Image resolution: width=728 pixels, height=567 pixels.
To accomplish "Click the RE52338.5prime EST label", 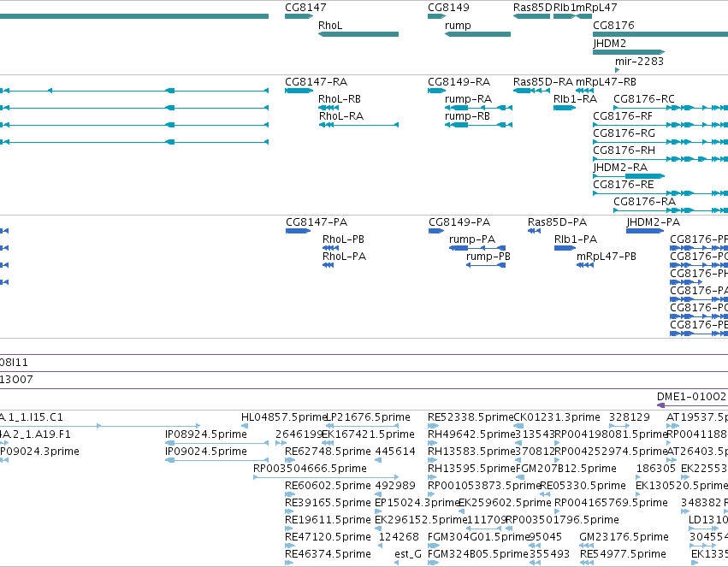I will coord(471,417).
